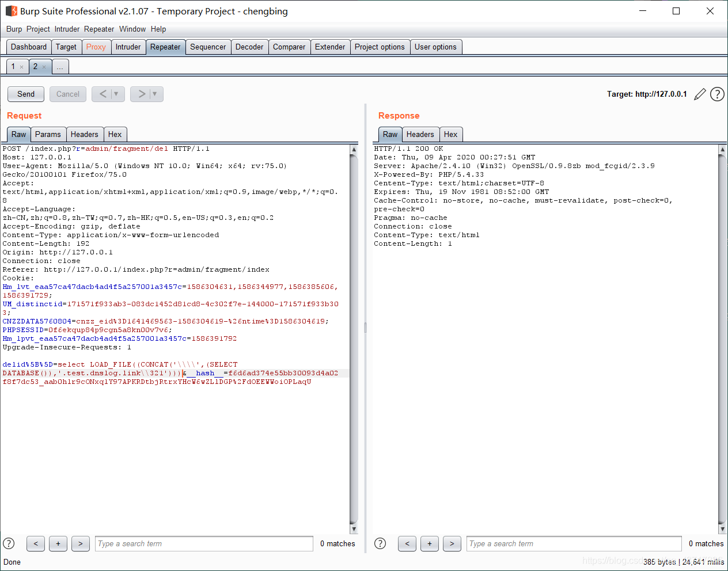Switch to the Proxy tab
The image size is (728, 571).
[x=96, y=47]
